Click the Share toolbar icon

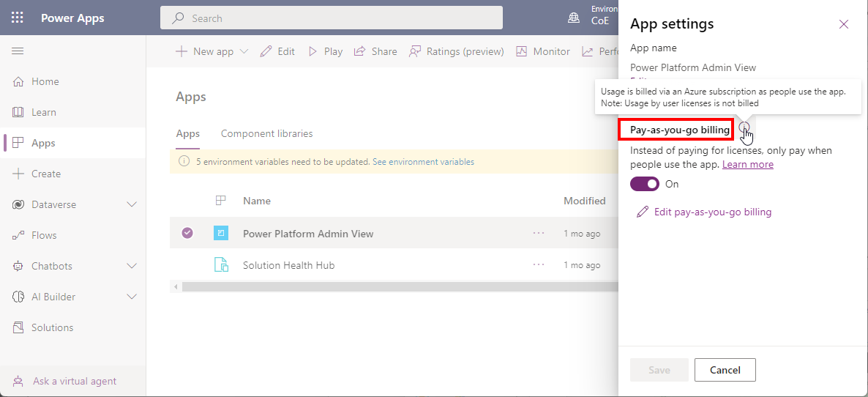tap(359, 51)
